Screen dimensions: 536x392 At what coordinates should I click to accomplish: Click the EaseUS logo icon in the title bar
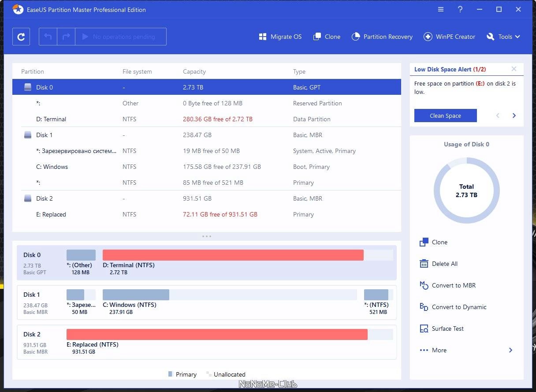[18, 9]
